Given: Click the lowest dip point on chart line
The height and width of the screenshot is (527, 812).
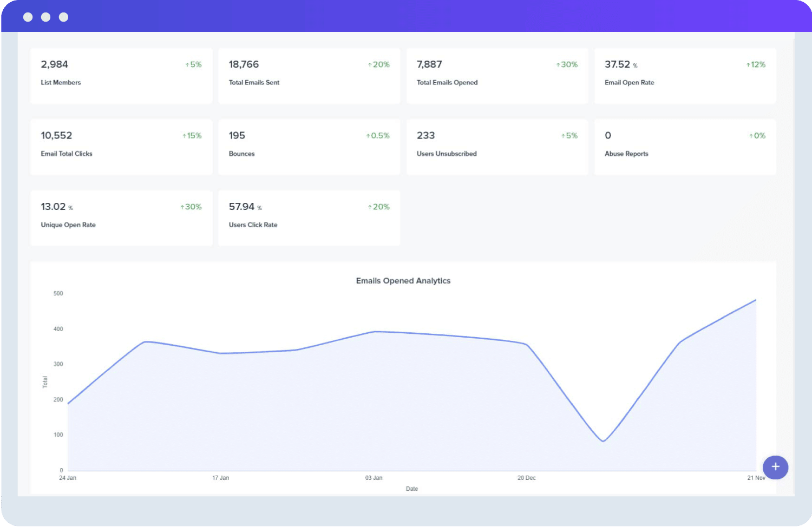Looking at the screenshot, I should (603, 441).
